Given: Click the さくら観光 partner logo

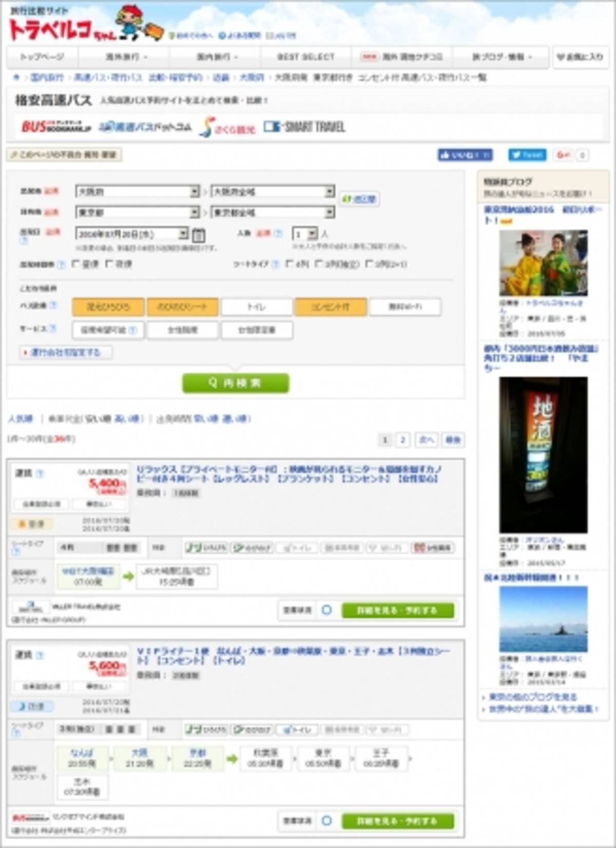Looking at the screenshot, I should [x=227, y=127].
